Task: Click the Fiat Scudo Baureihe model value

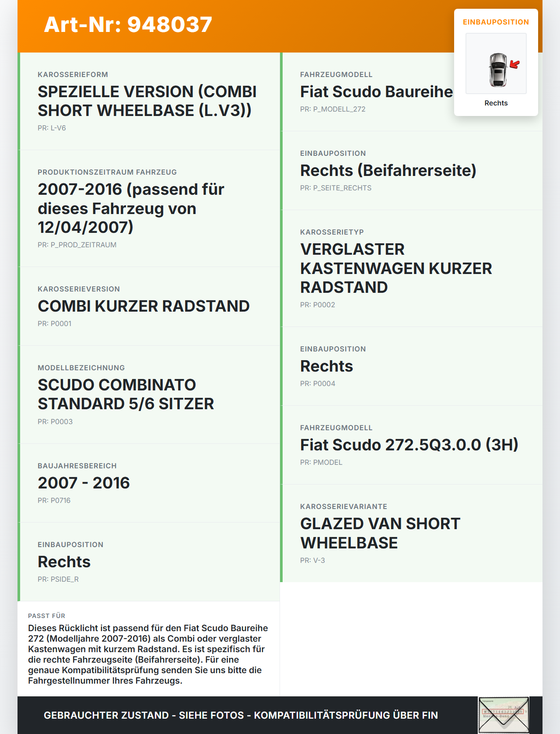Action: [x=376, y=92]
